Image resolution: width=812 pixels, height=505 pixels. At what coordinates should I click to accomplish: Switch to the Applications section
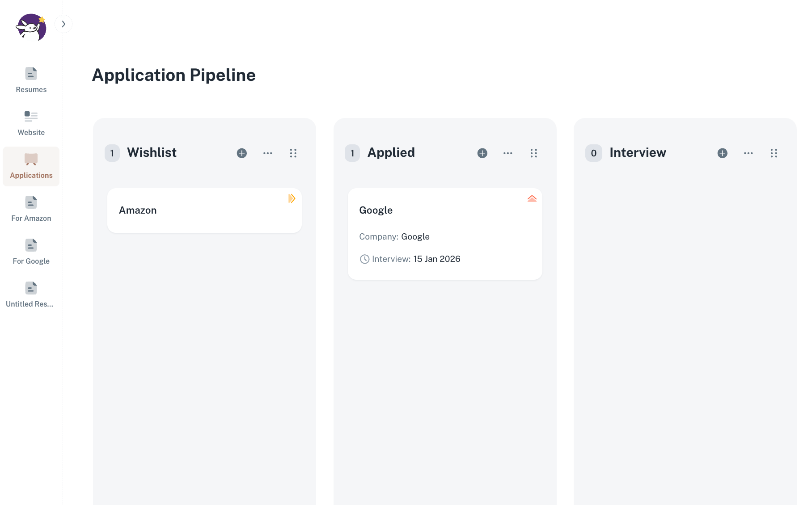point(31,167)
